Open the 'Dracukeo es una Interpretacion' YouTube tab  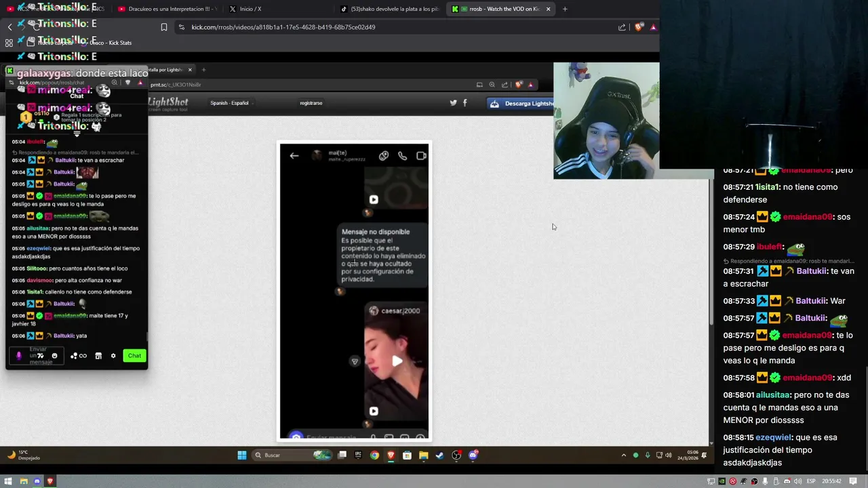coord(166,9)
